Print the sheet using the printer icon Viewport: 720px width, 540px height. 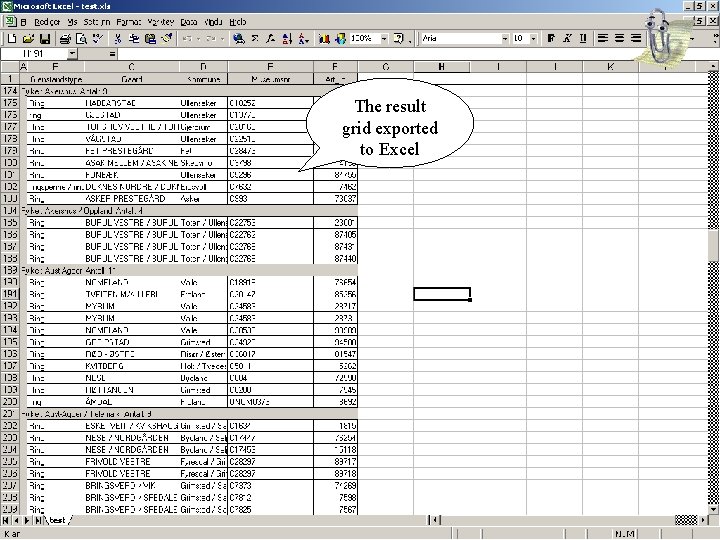[65, 39]
